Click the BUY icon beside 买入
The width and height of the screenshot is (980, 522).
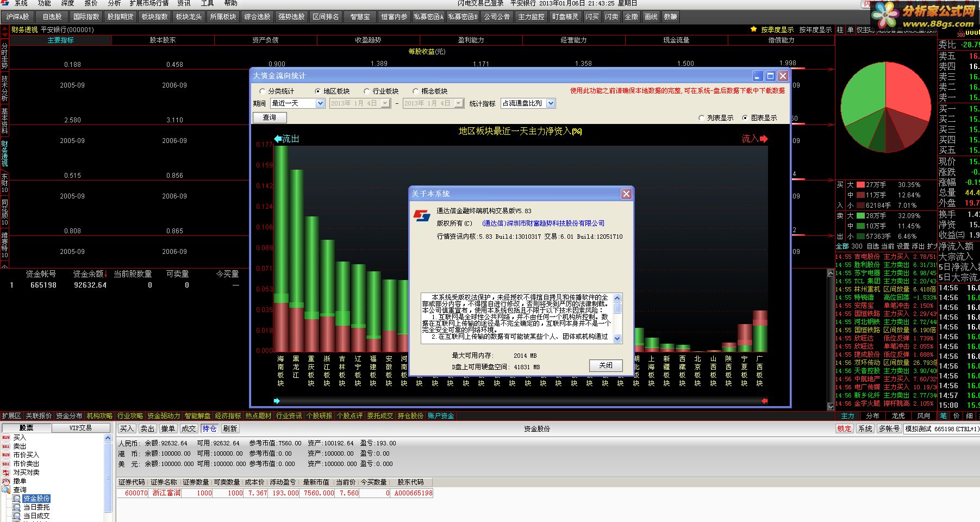click(x=6, y=437)
